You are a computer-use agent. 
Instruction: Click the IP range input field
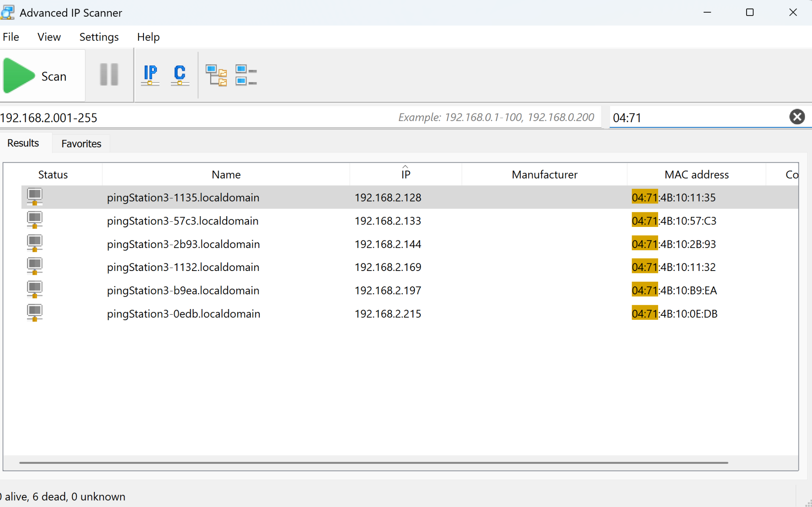click(x=300, y=117)
